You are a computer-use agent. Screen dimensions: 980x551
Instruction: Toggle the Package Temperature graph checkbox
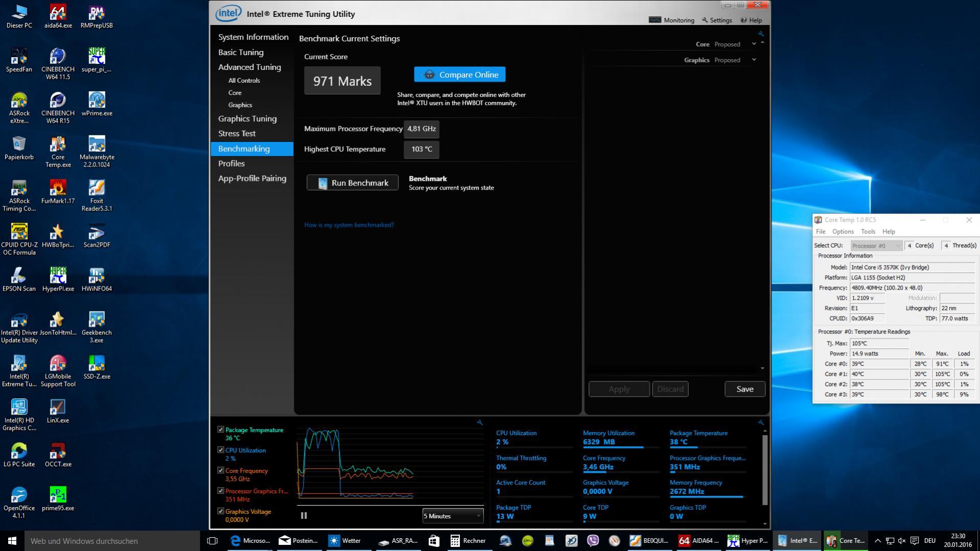(221, 429)
